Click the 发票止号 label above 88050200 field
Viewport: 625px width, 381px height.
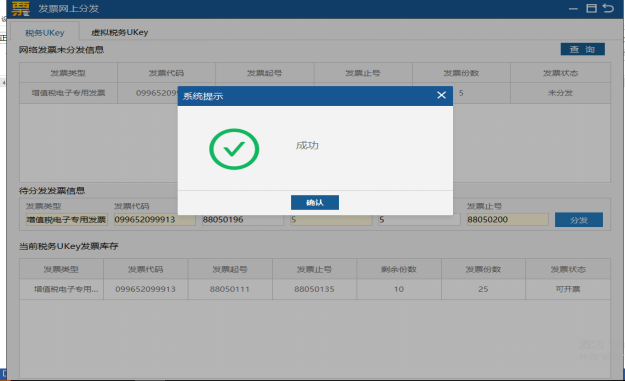point(484,206)
